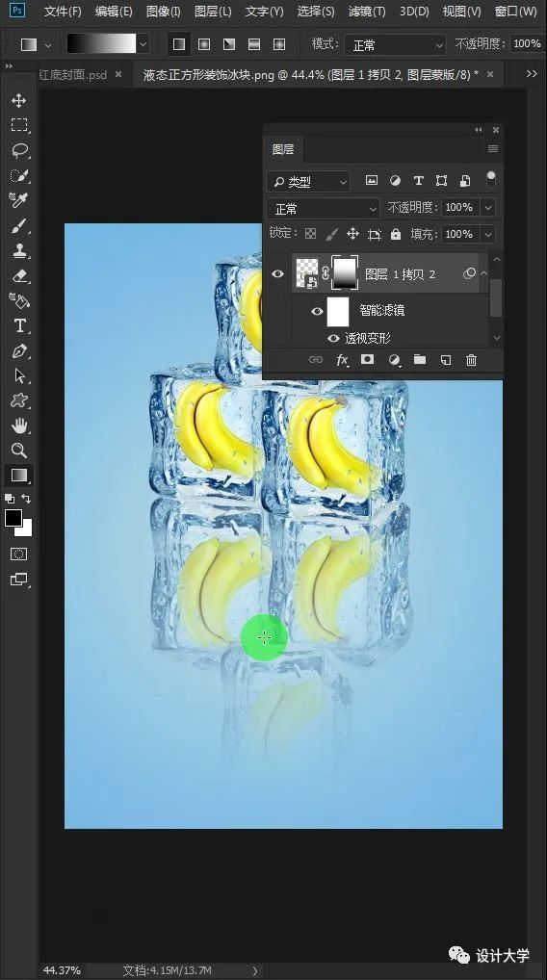Select the Pen tool
Screen dimensions: 547x980
[x=18, y=350]
